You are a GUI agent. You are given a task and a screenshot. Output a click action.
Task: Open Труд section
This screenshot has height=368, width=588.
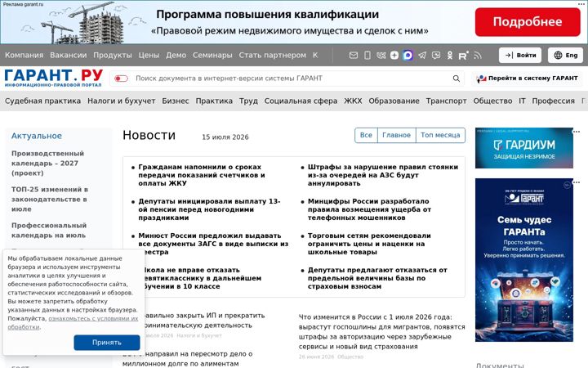[248, 101]
